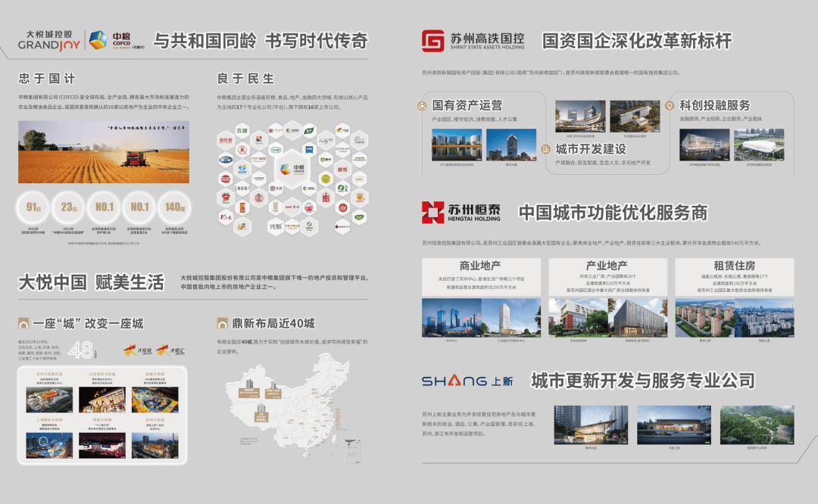Click the 城市开发建设 section title
This screenshot has width=818, height=504.
tap(591, 149)
